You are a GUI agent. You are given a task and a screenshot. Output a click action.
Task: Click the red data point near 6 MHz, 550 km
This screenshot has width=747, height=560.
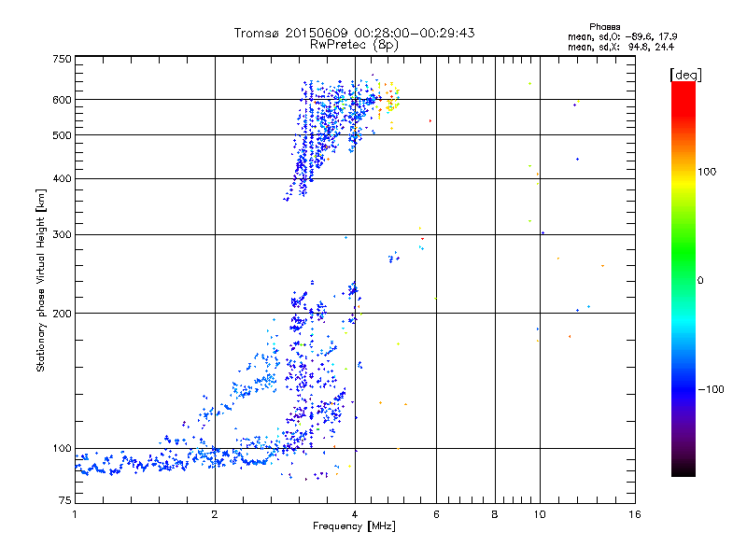[x=430, y=121]
